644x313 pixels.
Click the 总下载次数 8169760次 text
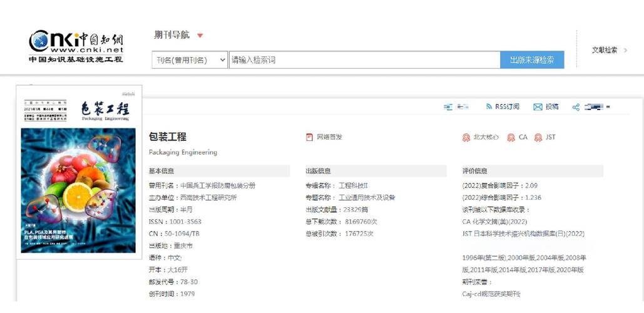coord(341,222)
